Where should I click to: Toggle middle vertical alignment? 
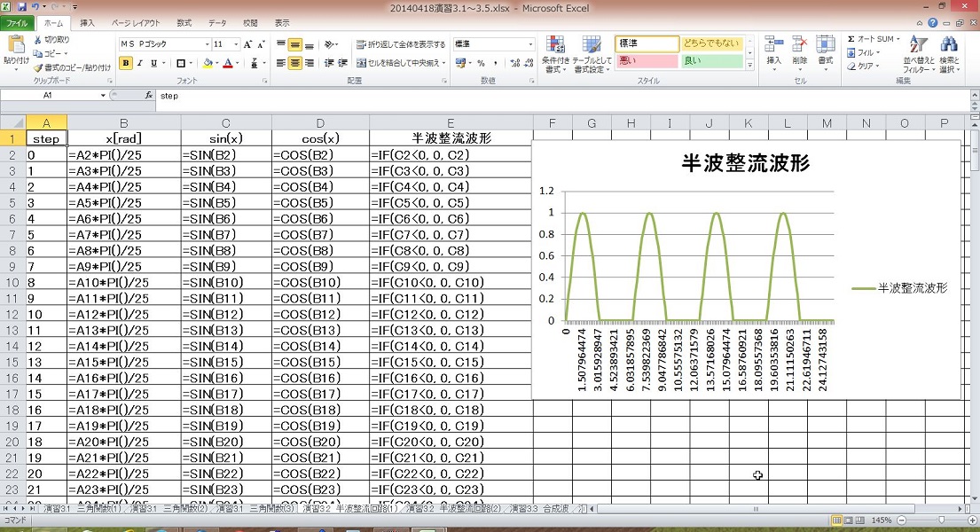[295, 44]
